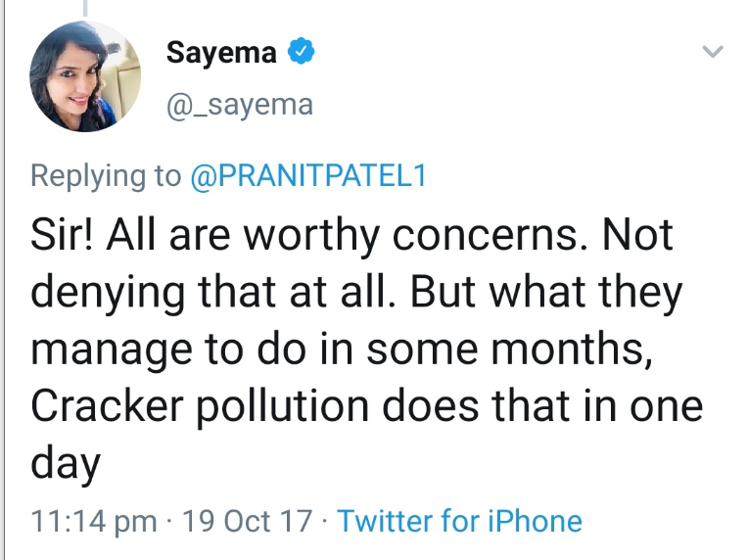This screenshot has width=748, height=560.
Task: Click the tweet's first line starting "Sir!"
Action: point(352,236)
